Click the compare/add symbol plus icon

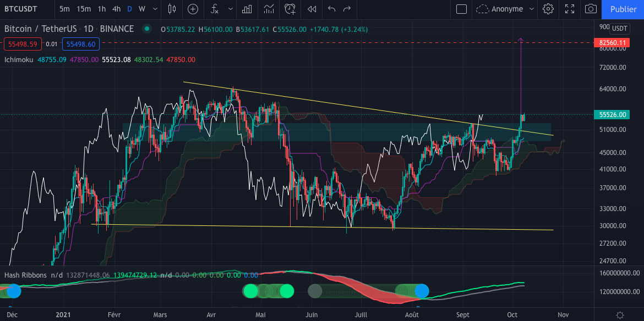point(193,9)
